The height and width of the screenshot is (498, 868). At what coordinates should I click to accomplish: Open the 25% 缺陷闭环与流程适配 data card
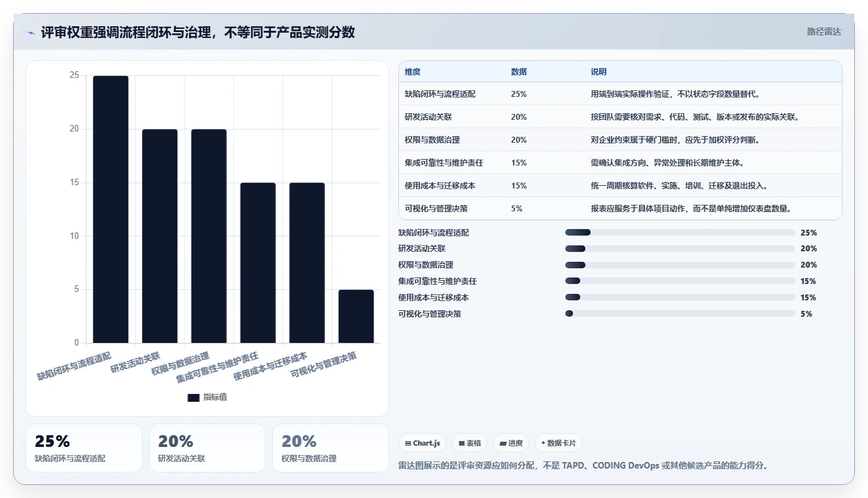84,448
